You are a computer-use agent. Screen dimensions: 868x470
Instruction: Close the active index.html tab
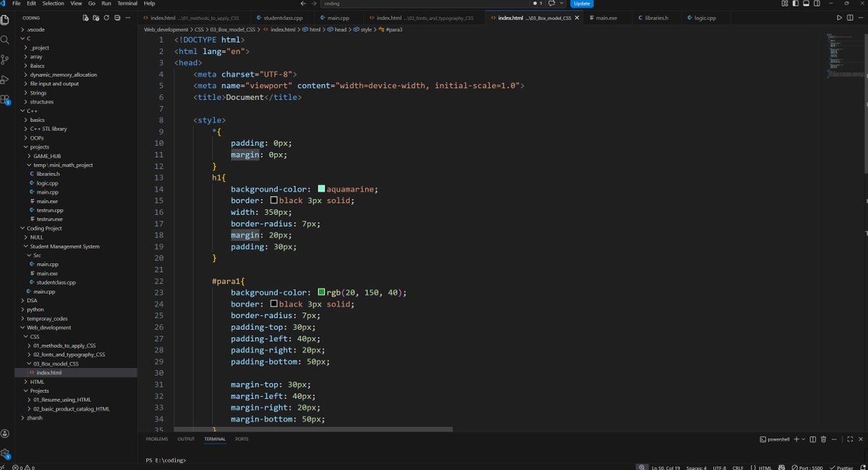click(x=576, y=17)
